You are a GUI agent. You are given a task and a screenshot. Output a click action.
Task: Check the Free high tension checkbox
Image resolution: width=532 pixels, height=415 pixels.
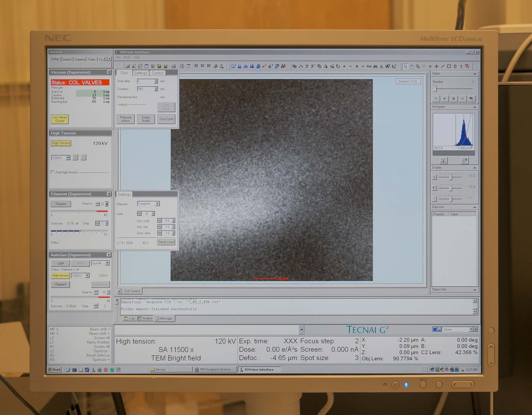tap(53, 172)
